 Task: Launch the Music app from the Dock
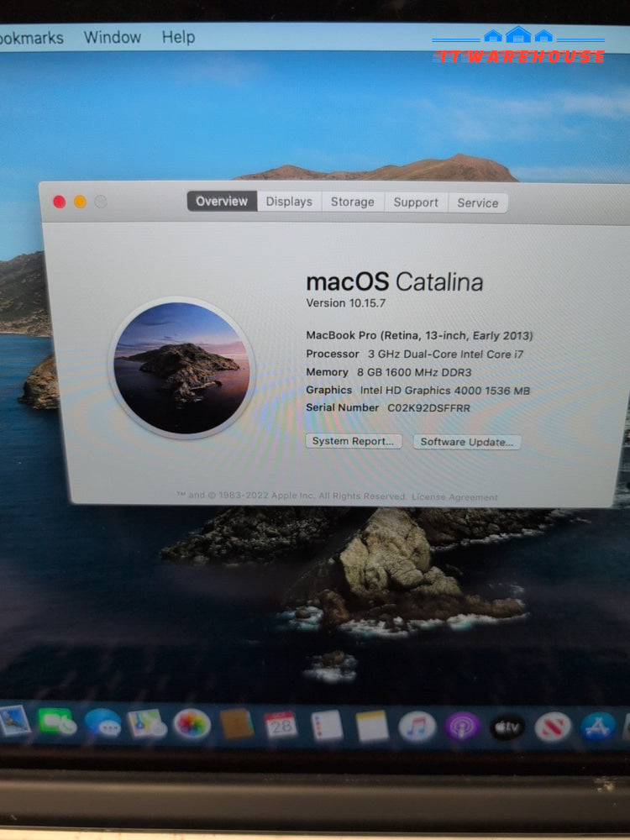click(x=417, y=727)
